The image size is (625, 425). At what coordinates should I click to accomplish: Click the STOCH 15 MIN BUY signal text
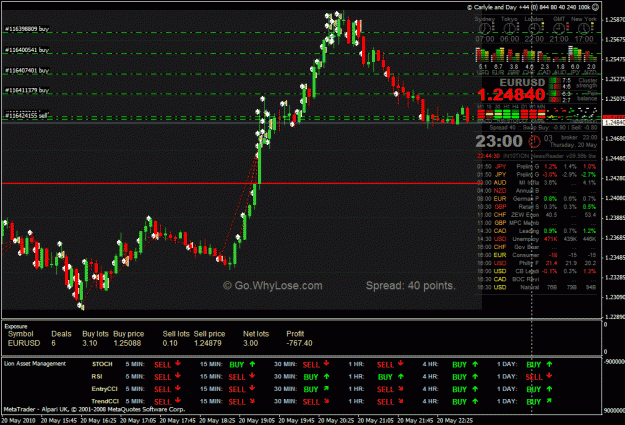[237, 364]
